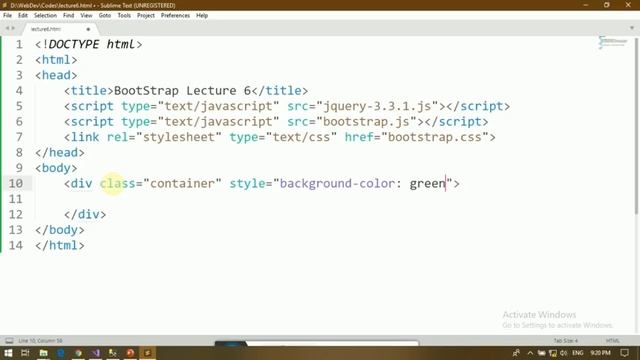This screenshot has height=360, width=640.
Task: Click the word 'stylesheet' on line 7
Action: [179, 137]
